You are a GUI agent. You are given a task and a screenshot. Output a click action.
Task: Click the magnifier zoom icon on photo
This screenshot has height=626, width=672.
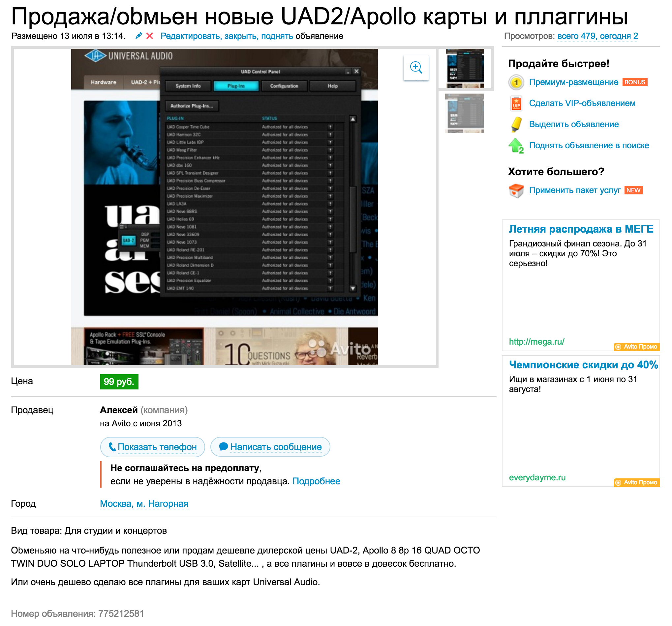pos(416,68)
